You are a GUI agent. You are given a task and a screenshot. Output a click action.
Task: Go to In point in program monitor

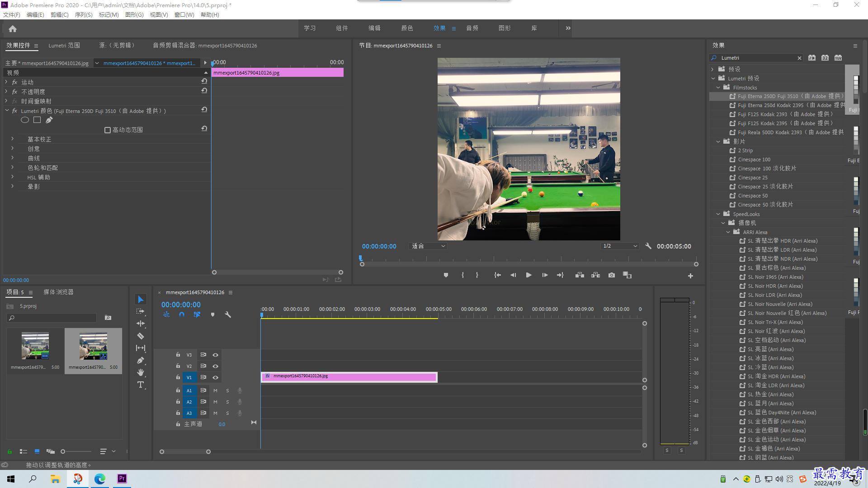497,275
